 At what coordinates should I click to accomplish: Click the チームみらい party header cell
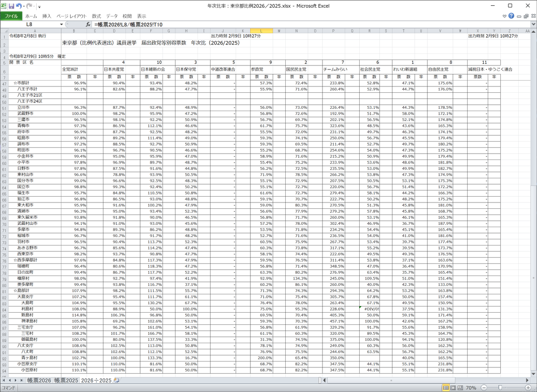click(x=335, y=69)
